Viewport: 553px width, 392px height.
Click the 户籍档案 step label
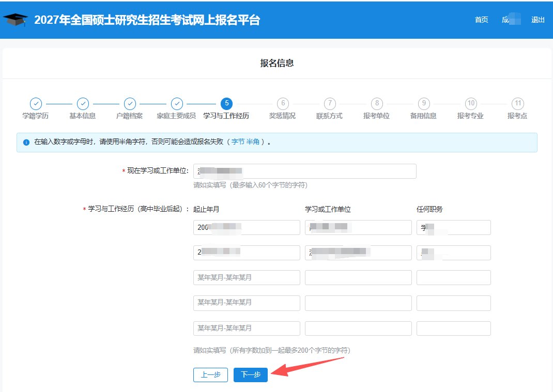pos(129,116)
